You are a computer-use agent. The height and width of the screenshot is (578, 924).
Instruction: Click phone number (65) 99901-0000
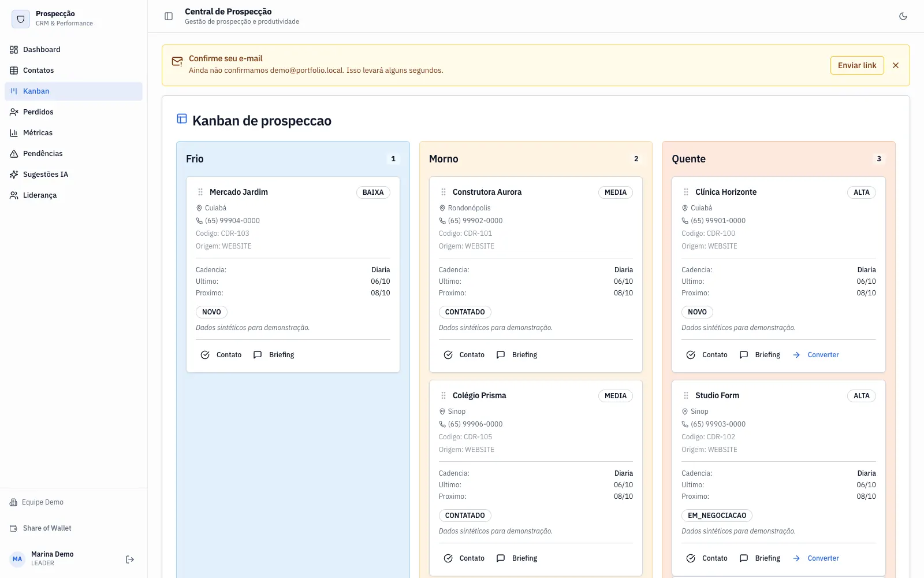tap(718, 221)
